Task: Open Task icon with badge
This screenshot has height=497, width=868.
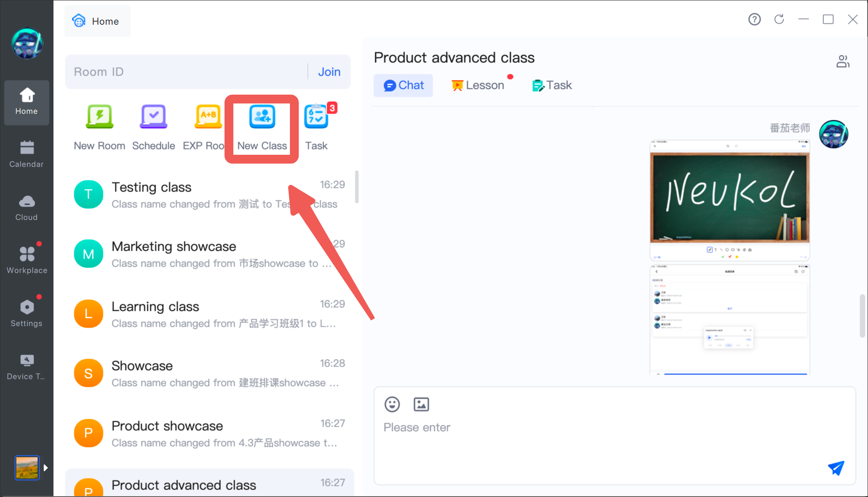Action: click(x=316, y=117)
